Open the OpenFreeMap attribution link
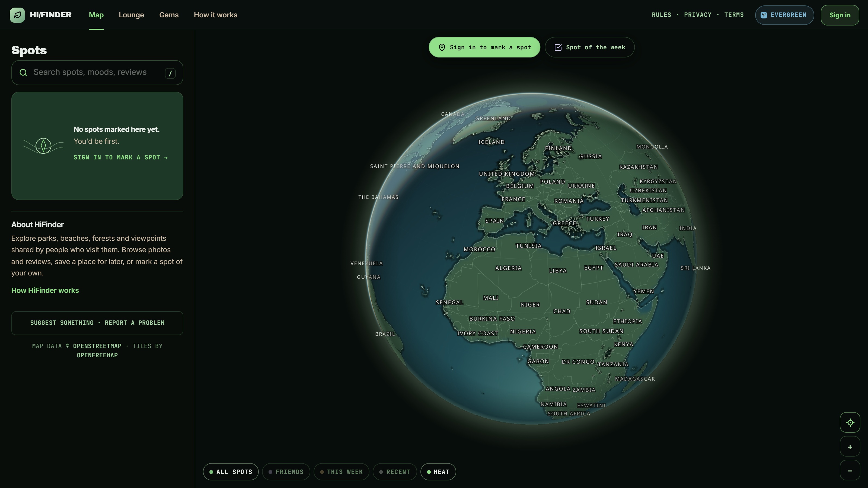The height and width of the screenshot is (488, 868). [97, 355]
